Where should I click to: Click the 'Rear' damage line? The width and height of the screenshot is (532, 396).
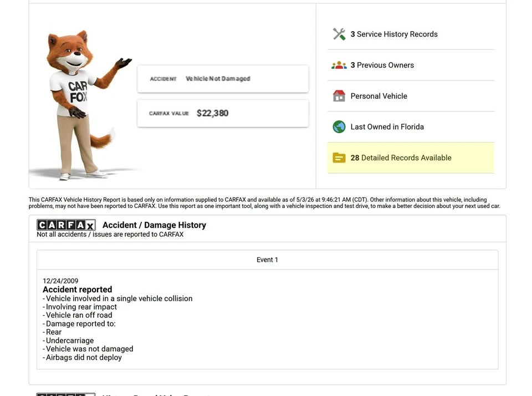[52, 332]
